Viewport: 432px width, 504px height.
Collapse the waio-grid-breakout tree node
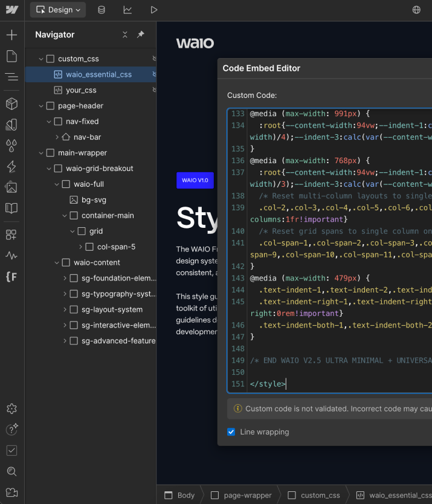click(x=49, y=169)
